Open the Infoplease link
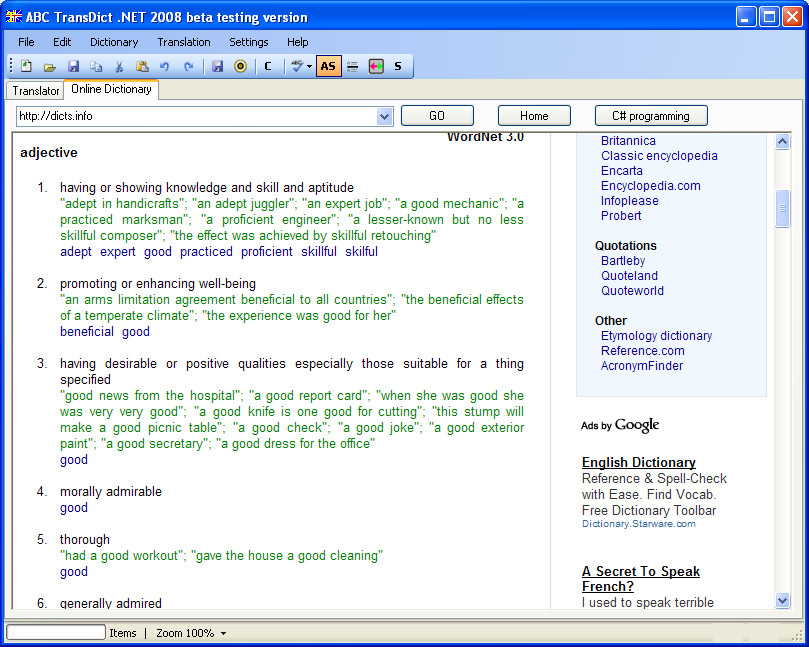 [x=629, y=201]
